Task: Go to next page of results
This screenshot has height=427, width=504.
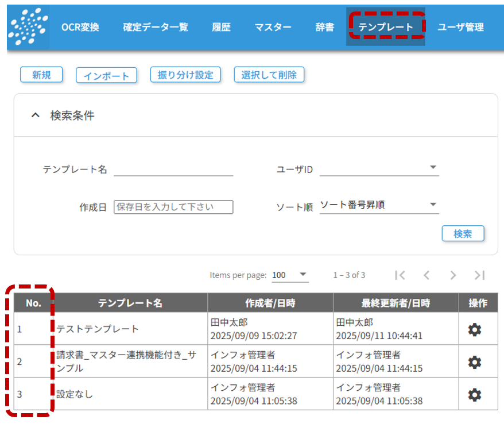Action: point(453,275)
